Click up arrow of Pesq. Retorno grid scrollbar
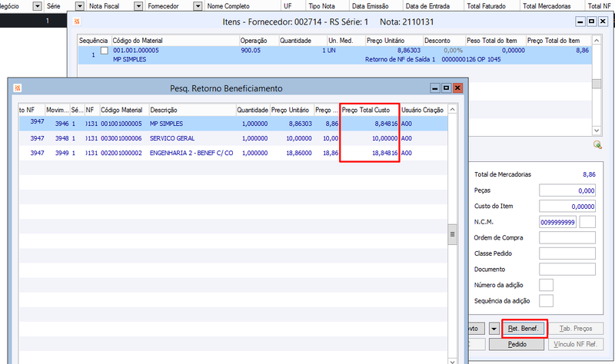Viewport: 615px width, 364px height. [x=452, y=109]
